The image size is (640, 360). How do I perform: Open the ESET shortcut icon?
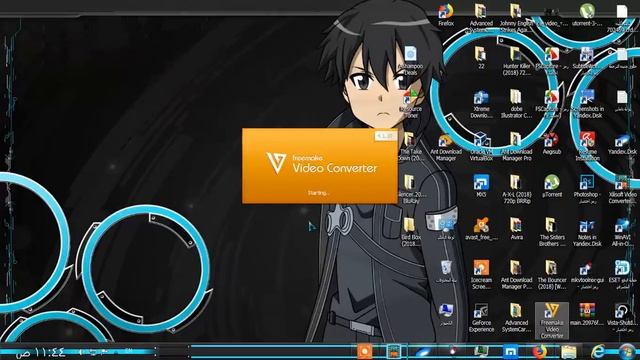pyautogui.click(x=622, y=275)
